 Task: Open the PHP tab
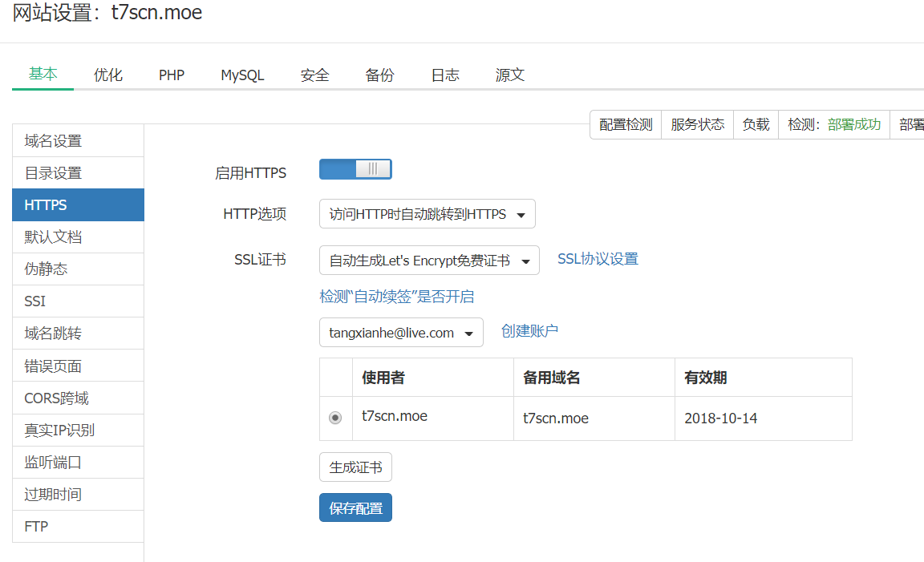click(172, 75)
